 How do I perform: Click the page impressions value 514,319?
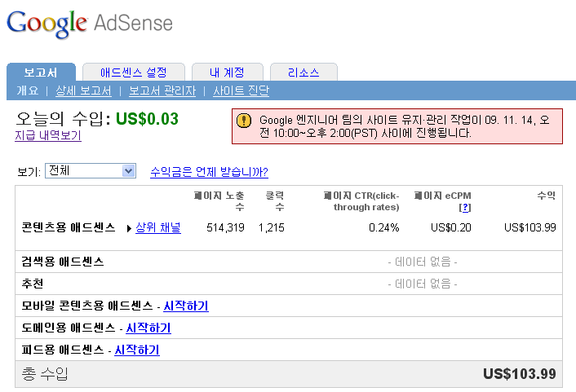click(x=225, y=227)
